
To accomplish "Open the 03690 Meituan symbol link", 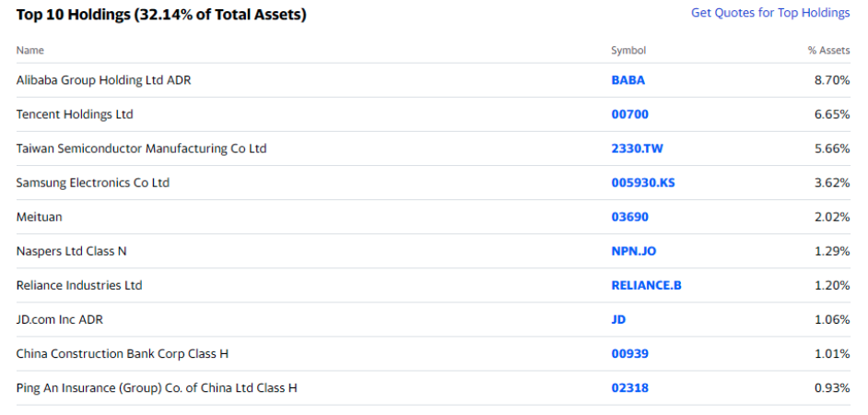I will (x=629, y=218).
